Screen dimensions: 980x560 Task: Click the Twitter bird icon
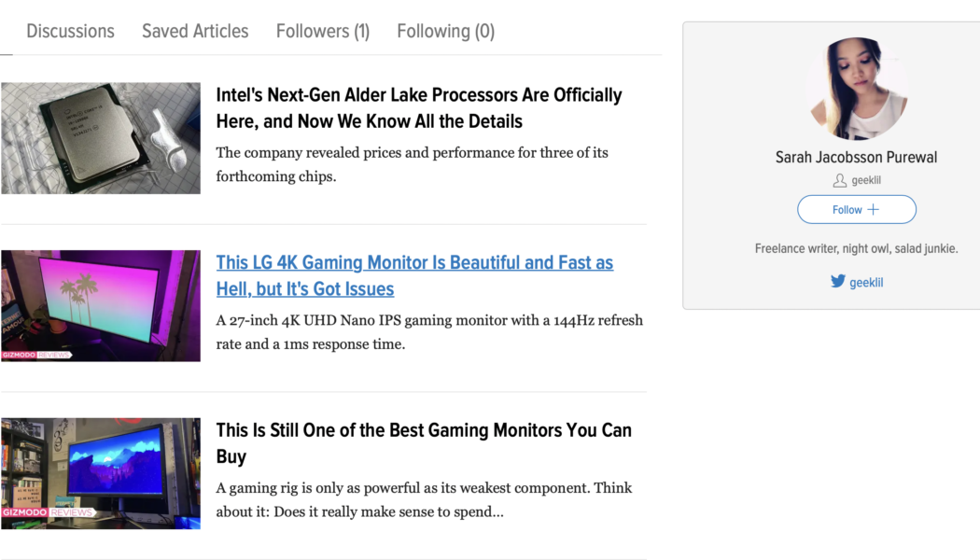click(838, 281)
